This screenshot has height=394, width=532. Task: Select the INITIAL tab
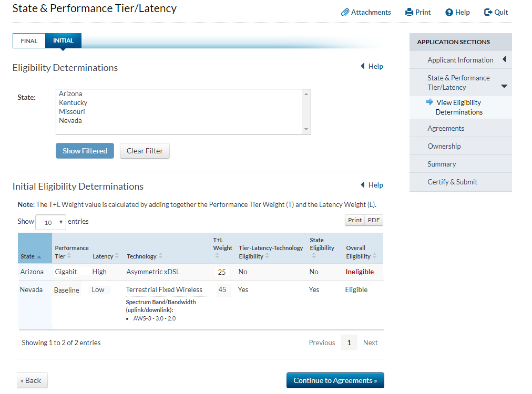click(x=63, y=40)
